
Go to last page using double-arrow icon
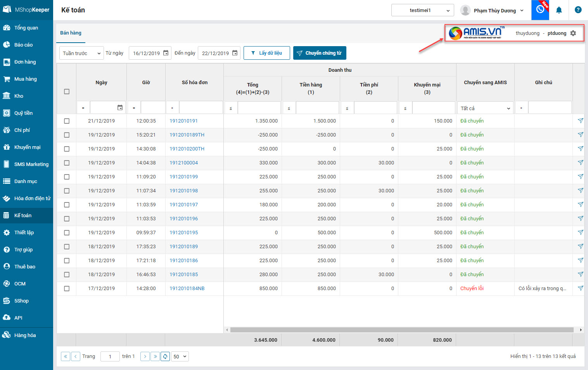pos(155,356)
